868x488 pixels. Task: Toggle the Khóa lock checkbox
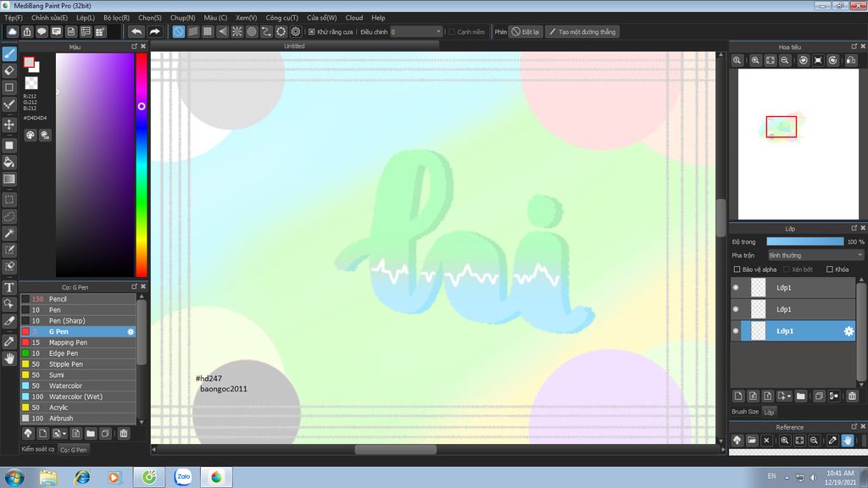tap(829, 269)
